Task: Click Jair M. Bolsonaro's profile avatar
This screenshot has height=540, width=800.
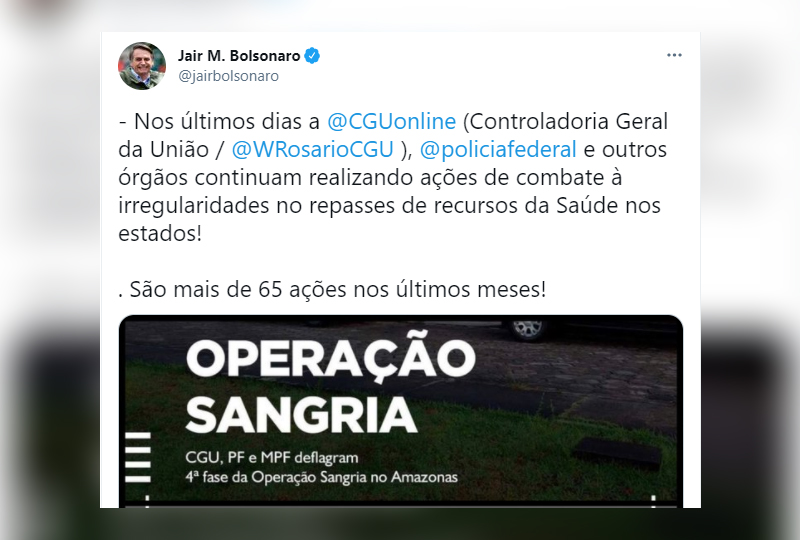Action: click(142, 66)
